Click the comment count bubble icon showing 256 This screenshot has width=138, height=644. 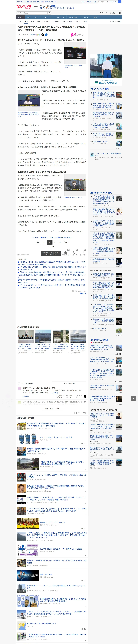pos(33,35)
